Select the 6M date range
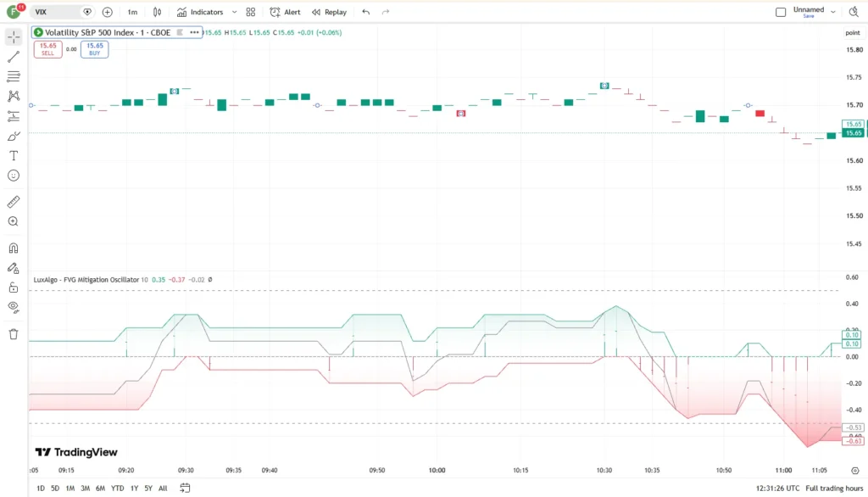This screenshot has width=868, height=497. pos(100,489)
